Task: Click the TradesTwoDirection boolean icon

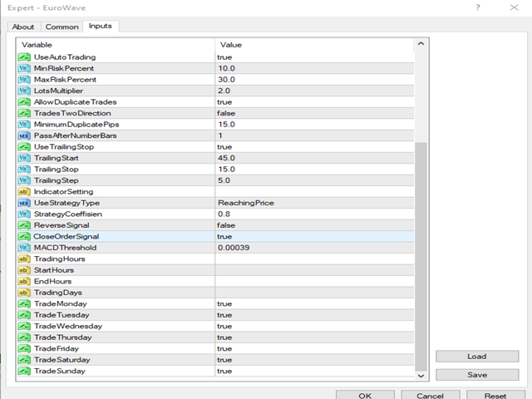Action: [x=24, y=113]
